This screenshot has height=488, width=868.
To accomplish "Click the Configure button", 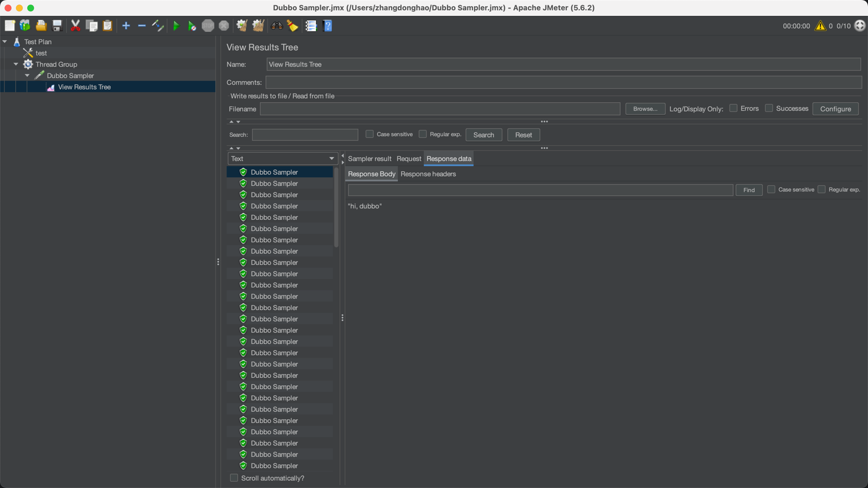I will coord(835,109).
